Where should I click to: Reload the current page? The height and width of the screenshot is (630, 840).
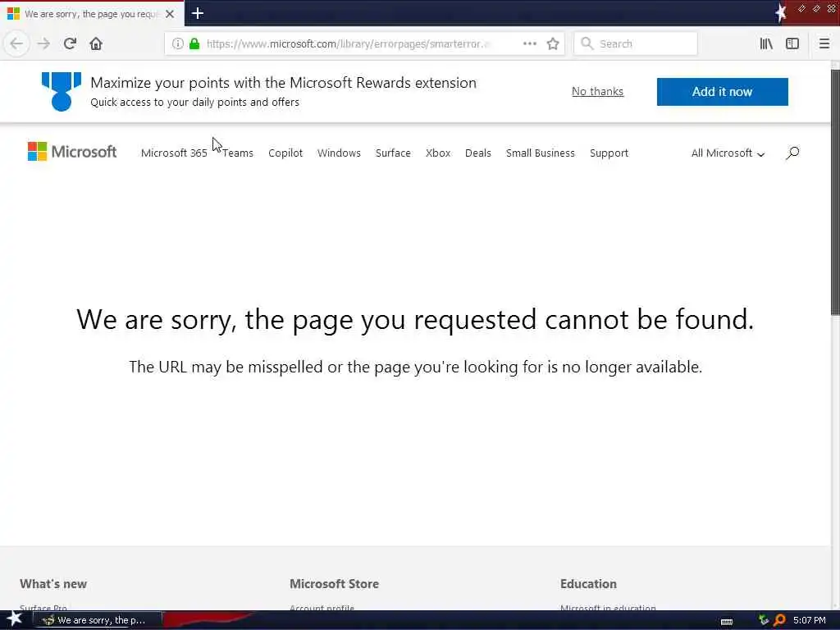click(70, 43)
